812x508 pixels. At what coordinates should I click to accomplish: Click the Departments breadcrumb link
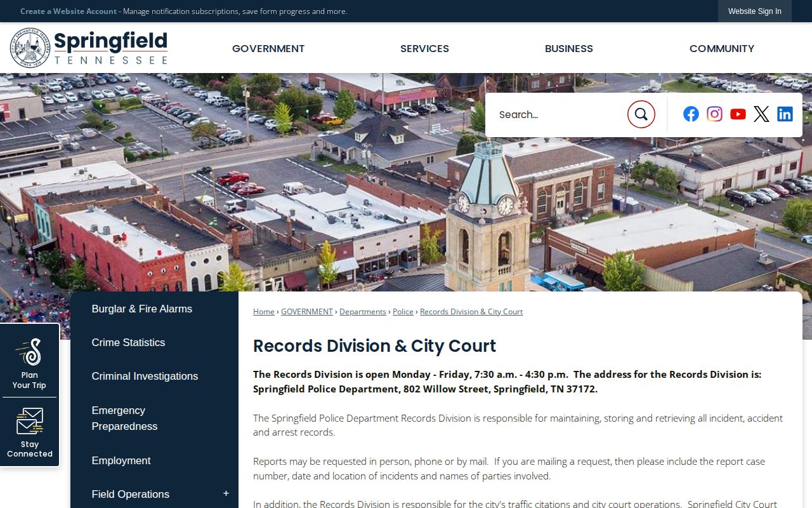pos(363,312)
